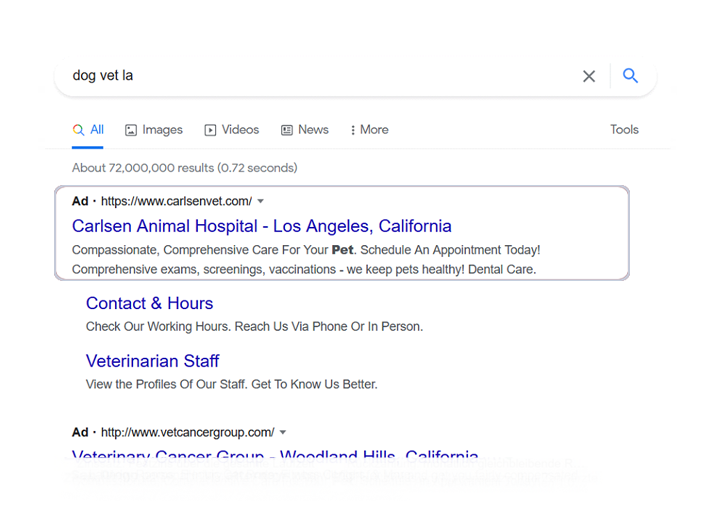Click the search field containing dog vet la
716x512 pixels.
click(x=320, y=75)
